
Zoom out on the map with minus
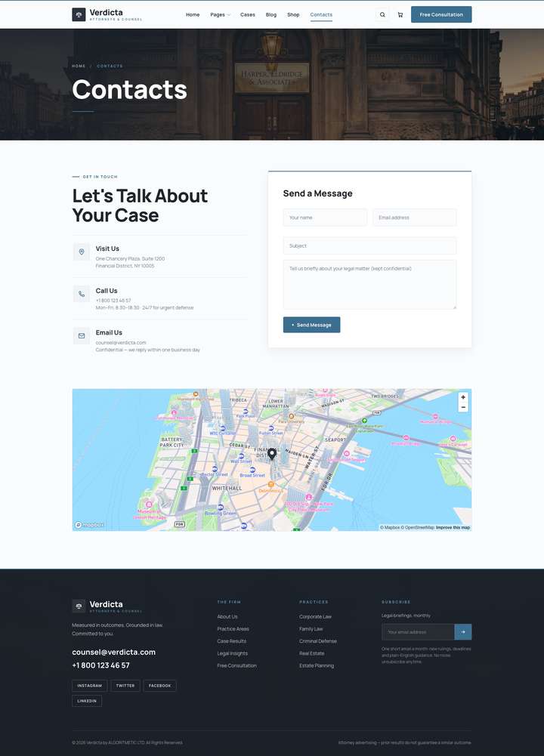pos(463,407)
